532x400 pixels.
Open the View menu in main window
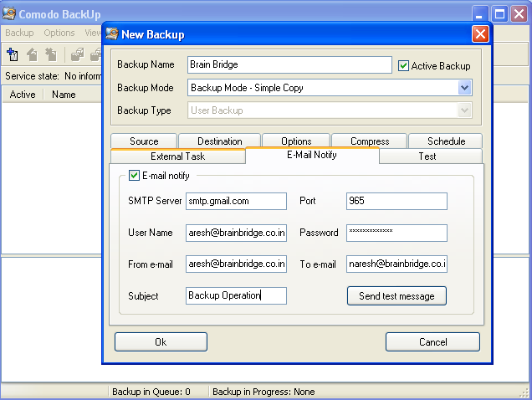point(93,33)
